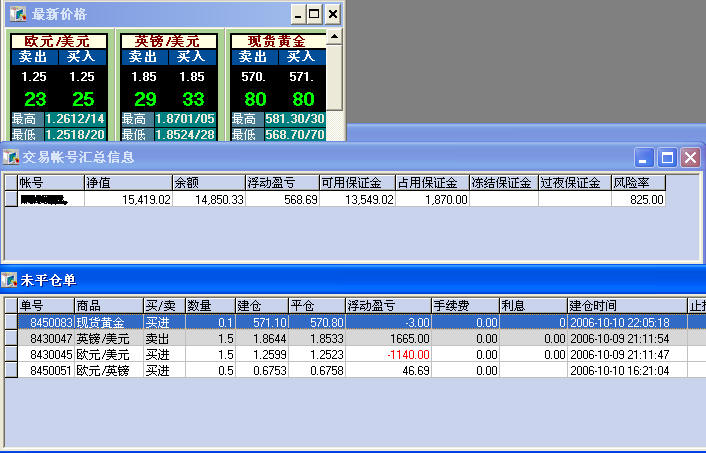706x453 pixels.
Task: Click the 交易帐号汇总信息 window title icon
Action: 10,157
